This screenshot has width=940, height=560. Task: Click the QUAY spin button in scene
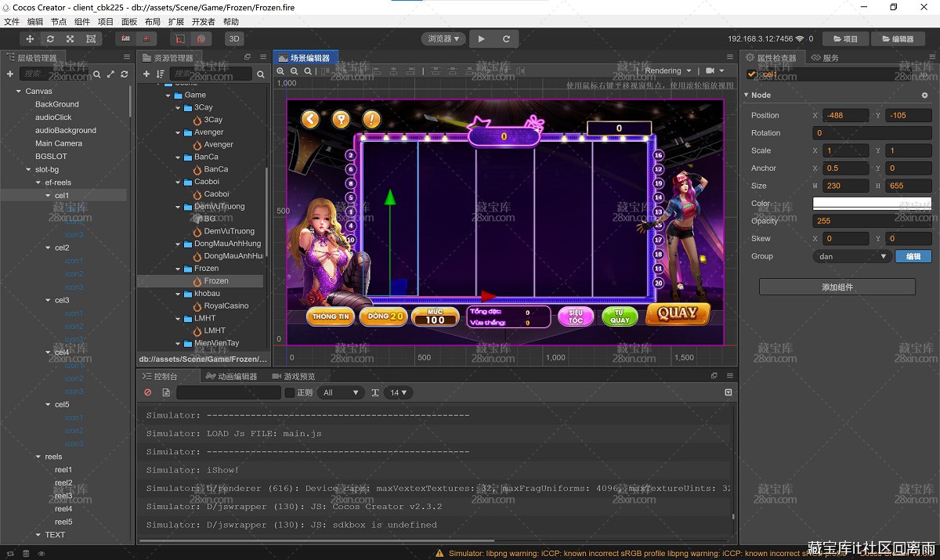(x=678, y=313)
